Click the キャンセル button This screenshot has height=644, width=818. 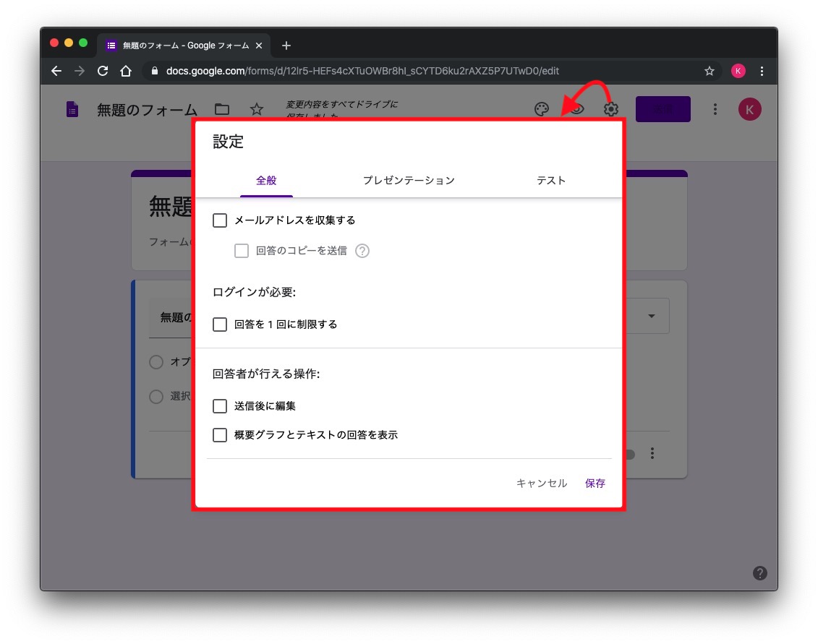pos(541,484)
